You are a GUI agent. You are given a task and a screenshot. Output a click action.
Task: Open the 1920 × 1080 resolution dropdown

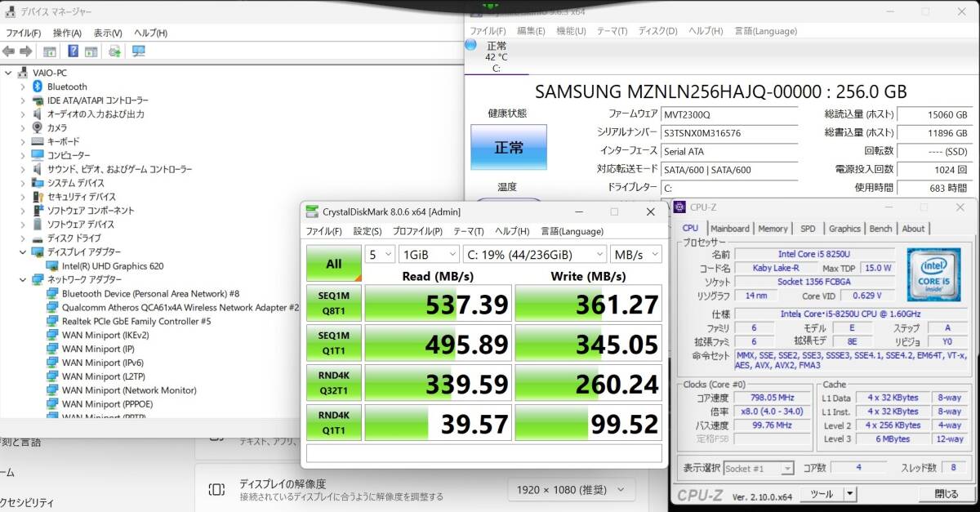click(571, 490)
